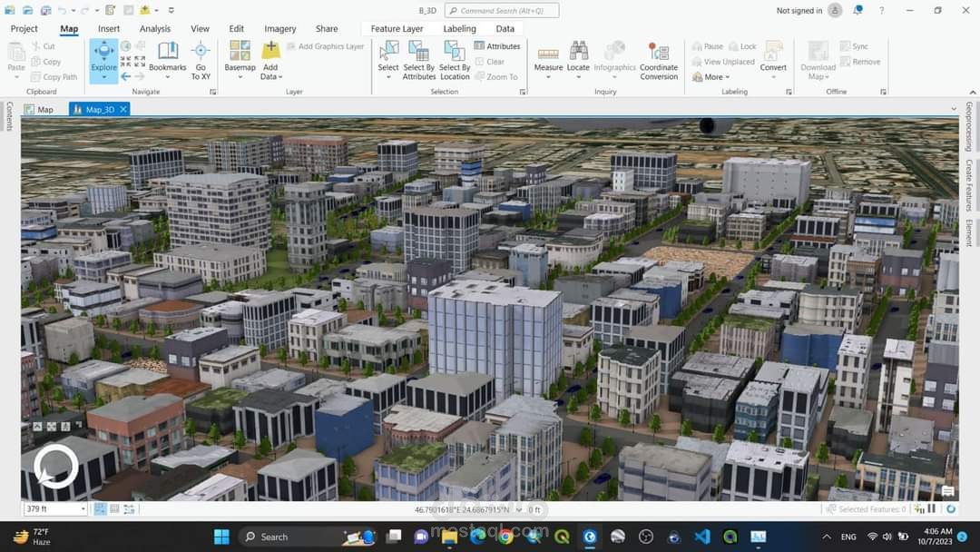This screenshot has width=980, height=552.
Task: Open the scale 379 ft dropdown
Action: click(83, 508)
